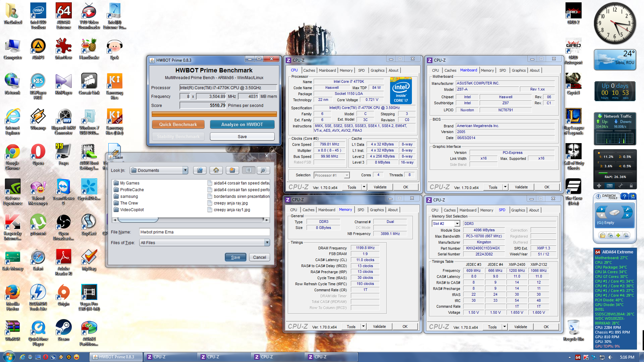
Task: Launch Winamp desktop shortcut
Action: coord(38,119)
